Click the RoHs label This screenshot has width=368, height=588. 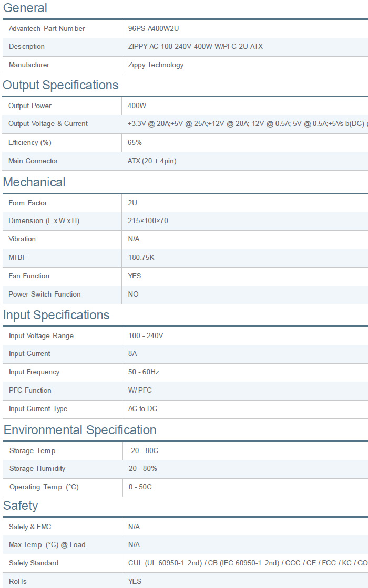click(18, 582)
